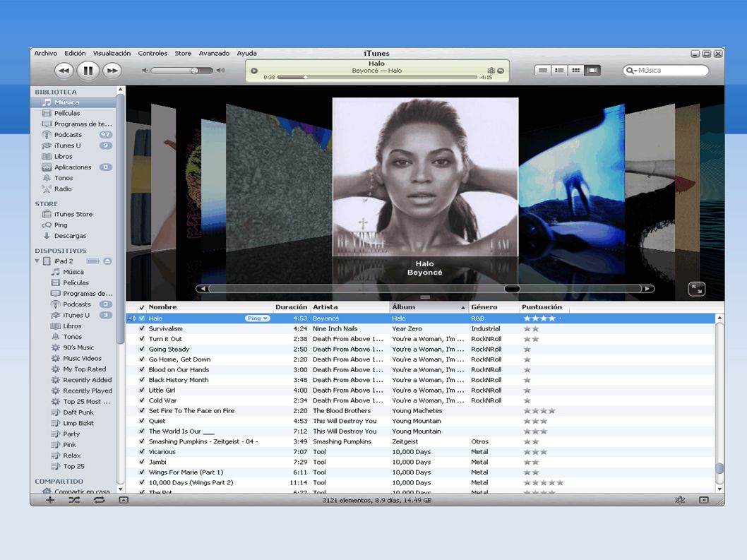
Task: Open the Visualización menu
Action: coord(112,54)
